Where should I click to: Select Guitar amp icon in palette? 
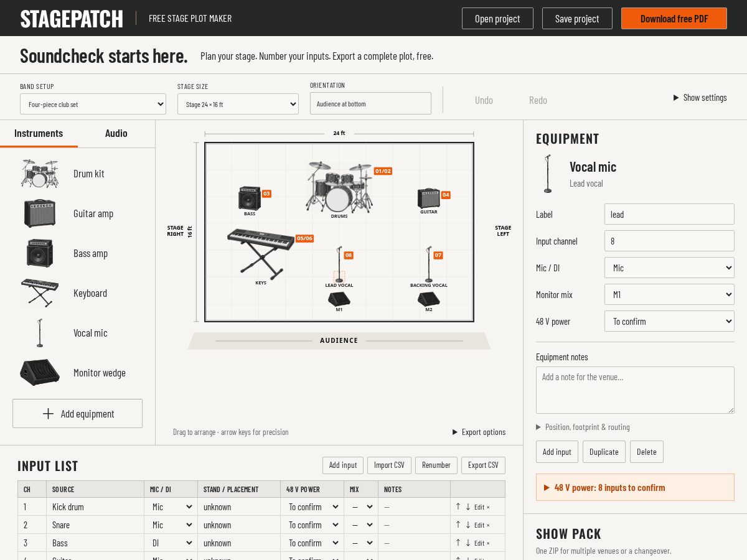40,213
